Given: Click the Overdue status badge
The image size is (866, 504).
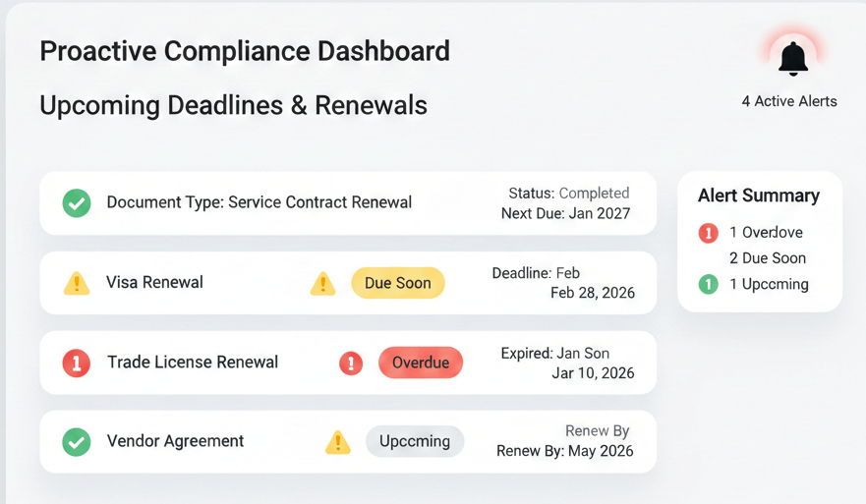Looking at the screenshot, I should 421,363.
